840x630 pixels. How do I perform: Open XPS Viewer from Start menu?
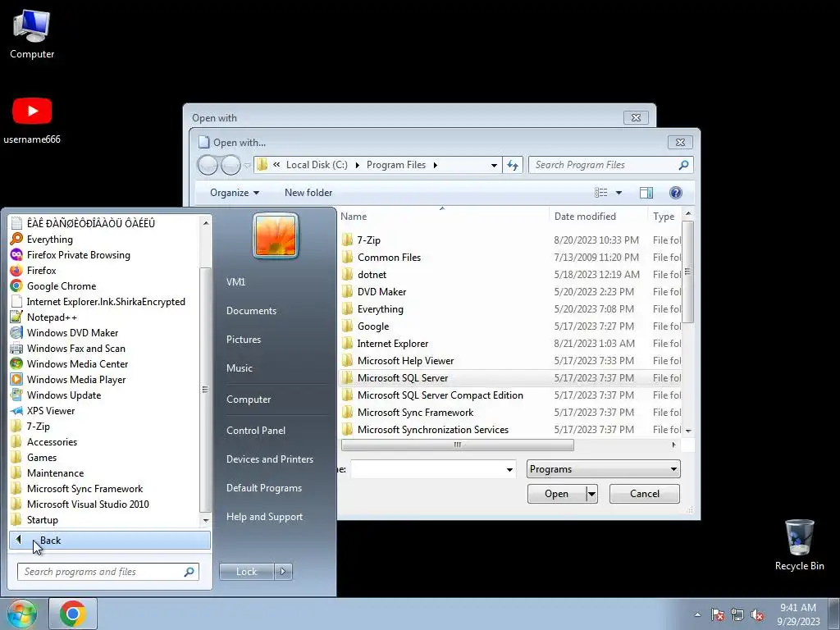pyautogui.click(x=50, y=410)
